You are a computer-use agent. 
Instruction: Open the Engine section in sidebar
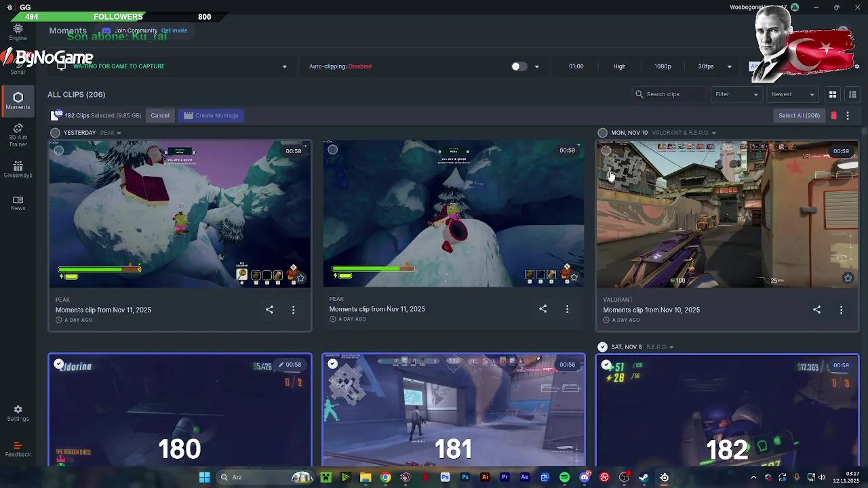[x=18, y=32]
